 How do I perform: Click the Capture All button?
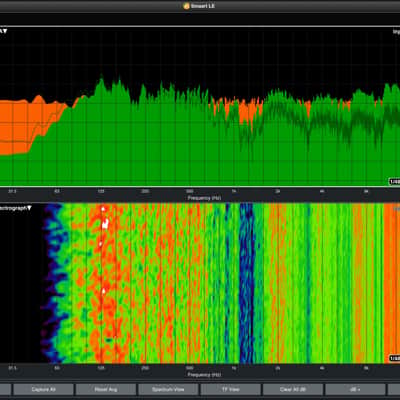coord(43,389)
